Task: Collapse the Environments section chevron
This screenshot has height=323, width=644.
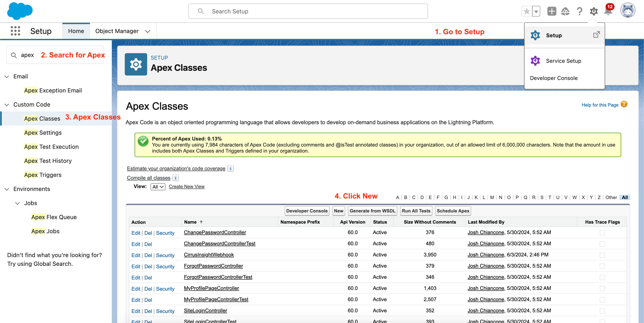Action: tap(7, 189)
